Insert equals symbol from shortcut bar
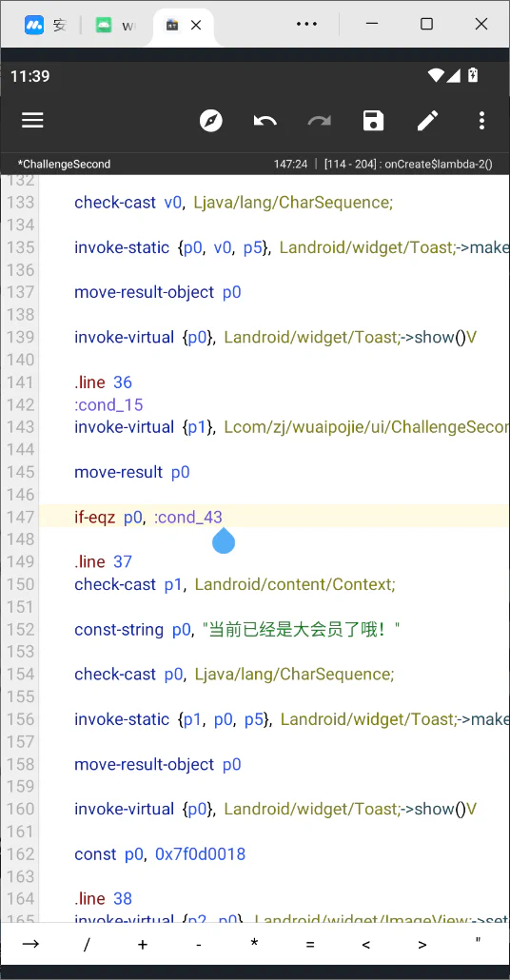This screenshot has height=980, width=510. point(310,944)
